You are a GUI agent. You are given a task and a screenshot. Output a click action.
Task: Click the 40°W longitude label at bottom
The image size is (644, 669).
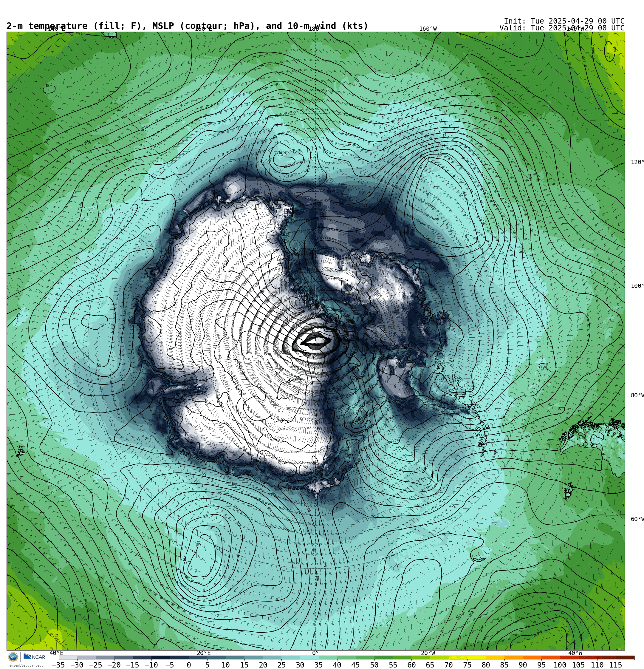[x=575, y=653]
